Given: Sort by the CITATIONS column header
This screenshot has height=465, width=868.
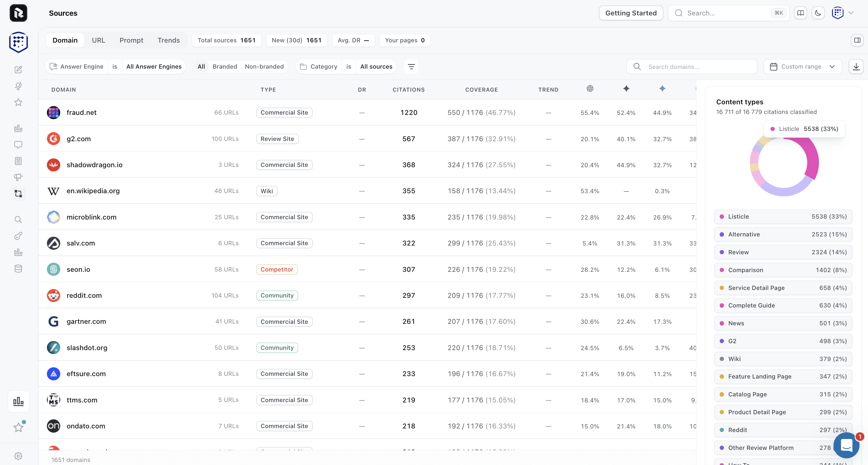Looking at the screenshot, I should pos(408,89).
